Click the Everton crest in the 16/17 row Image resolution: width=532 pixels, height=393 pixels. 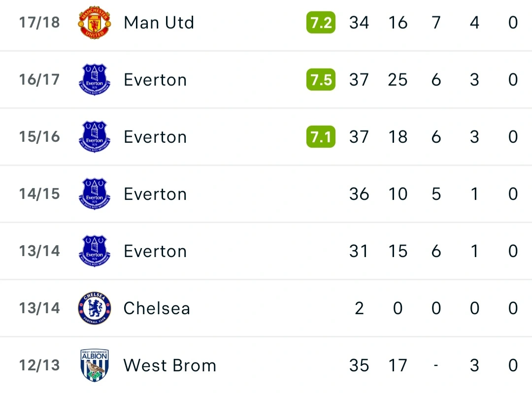pyautogui.click(x=95, y=79)
